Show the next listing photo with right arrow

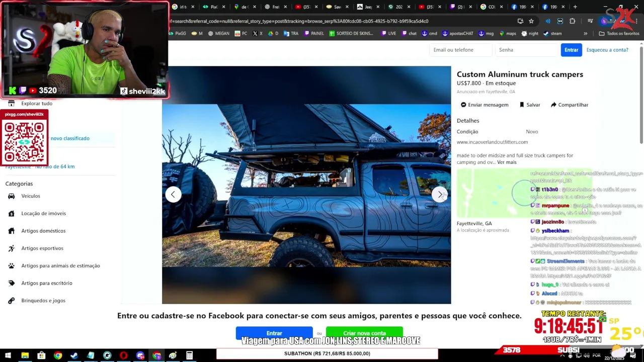click(x=440, y=195)
